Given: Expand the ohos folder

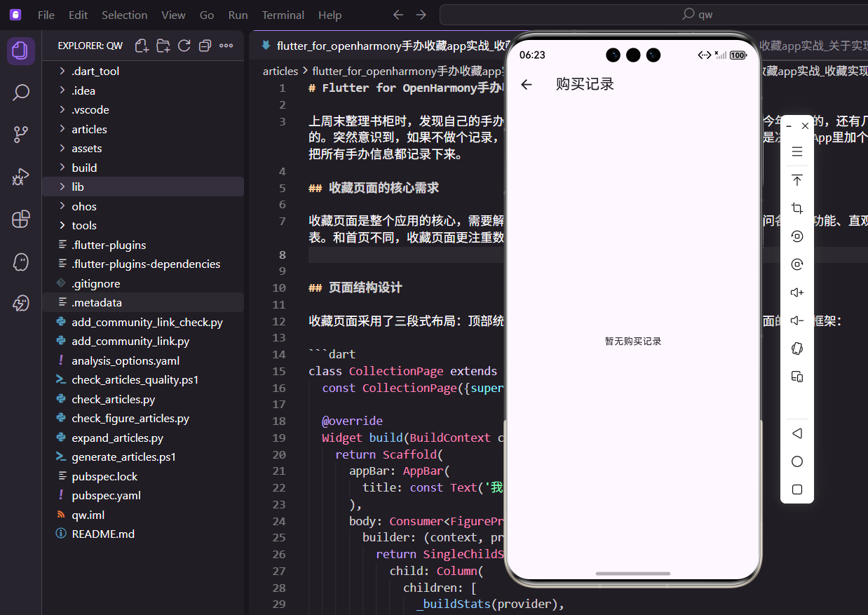Looking at the screenshot, I should [x=143, y=206].
